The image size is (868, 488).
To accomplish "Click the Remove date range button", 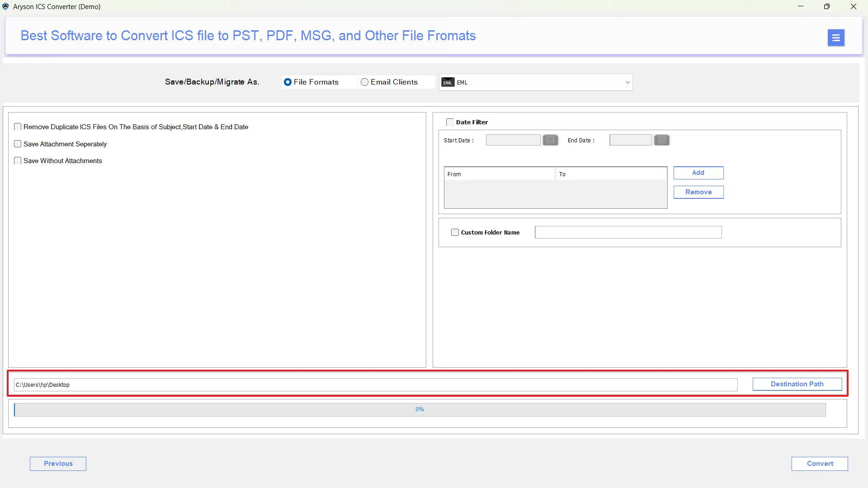I will (698, 192).
